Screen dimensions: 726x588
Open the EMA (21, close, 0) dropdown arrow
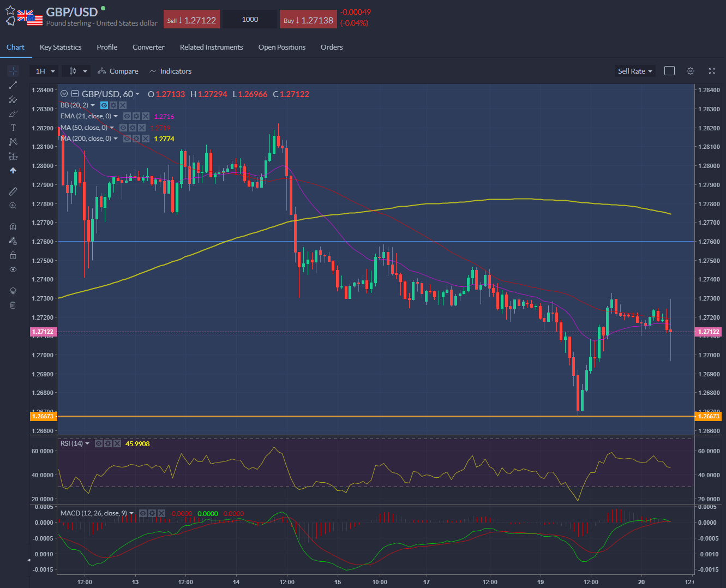(x=116, y=116)
